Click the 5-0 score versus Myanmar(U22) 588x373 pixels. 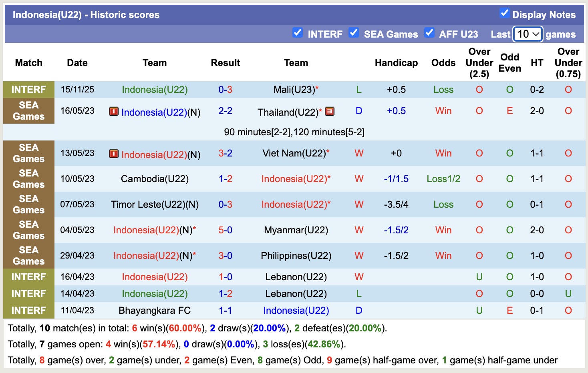tap(225, 230)
